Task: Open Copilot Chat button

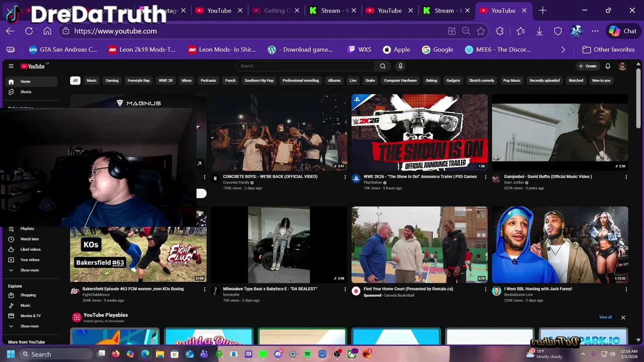Action: point(623,31)
